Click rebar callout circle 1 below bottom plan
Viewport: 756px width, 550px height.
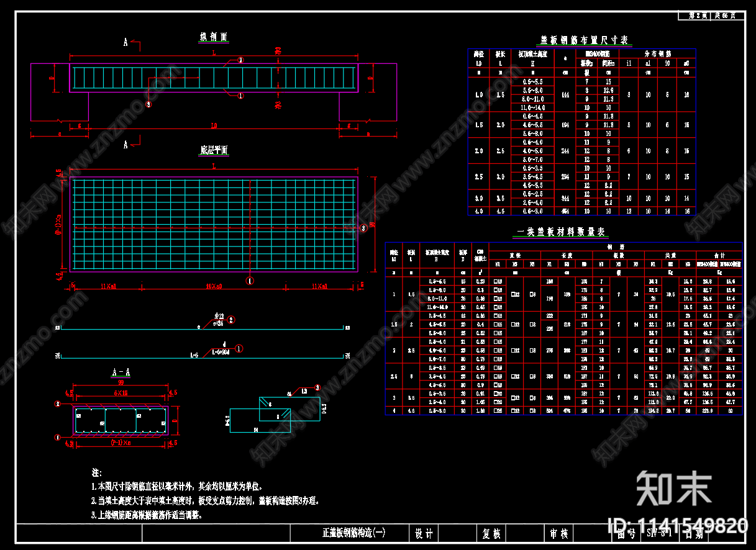point(250,281)
